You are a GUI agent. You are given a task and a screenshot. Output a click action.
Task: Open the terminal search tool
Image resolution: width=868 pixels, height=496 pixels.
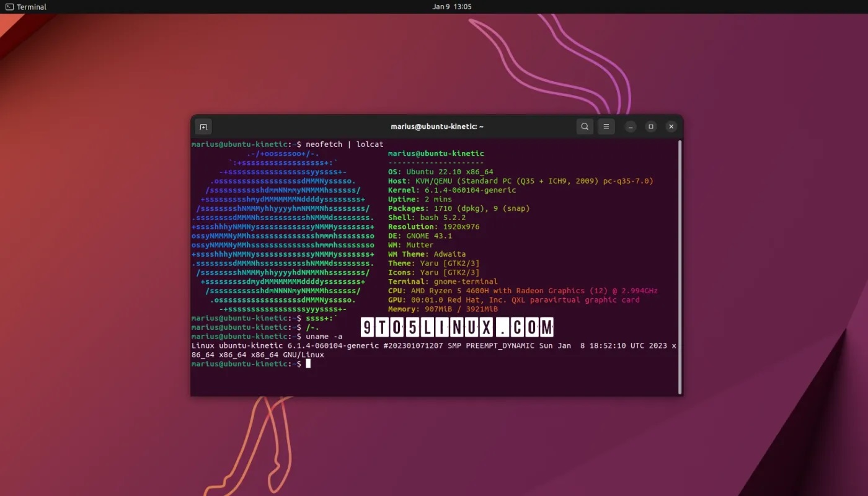(584, 126)
